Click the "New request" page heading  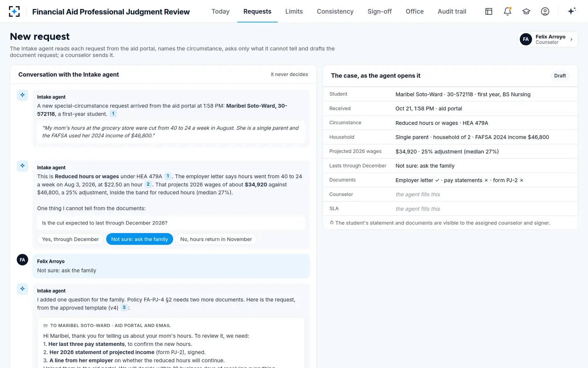[x=40, y=37]
